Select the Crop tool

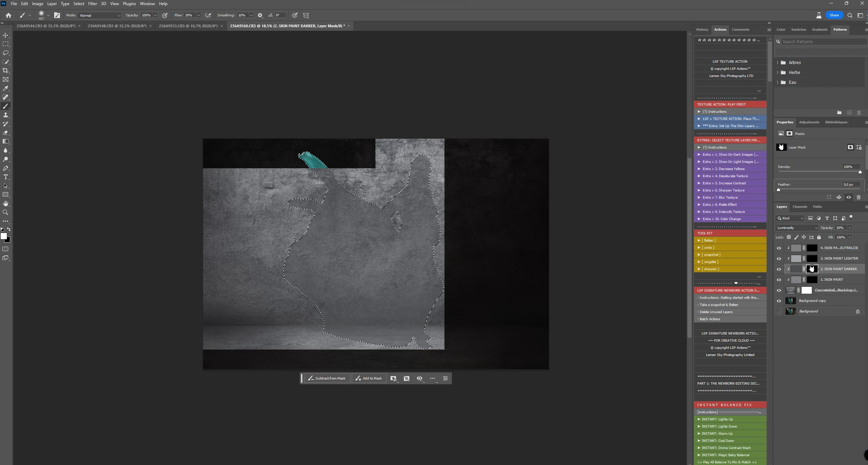(x=5, y=71)
